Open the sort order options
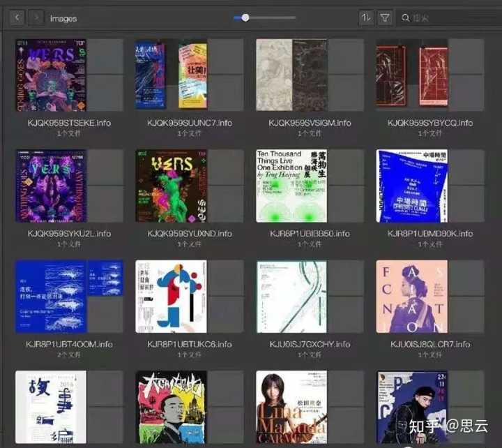This screenshot has width=502, height=448. (366, 18)
